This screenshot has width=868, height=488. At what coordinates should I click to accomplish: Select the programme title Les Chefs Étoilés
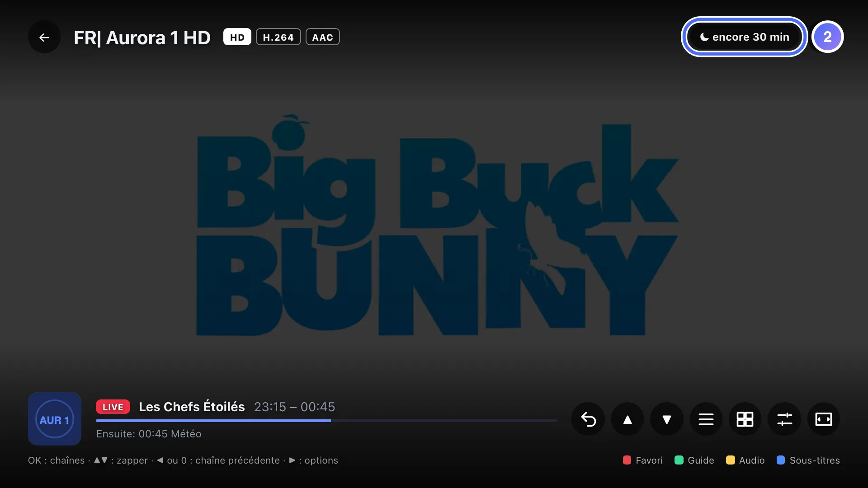pos(192,407)
